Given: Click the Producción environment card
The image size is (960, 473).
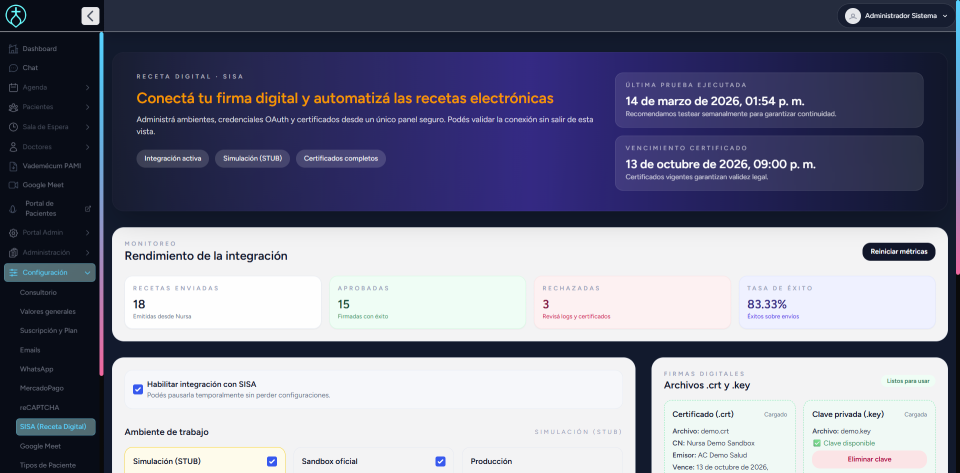Looking at the screenshot, I should pos(540,461).
